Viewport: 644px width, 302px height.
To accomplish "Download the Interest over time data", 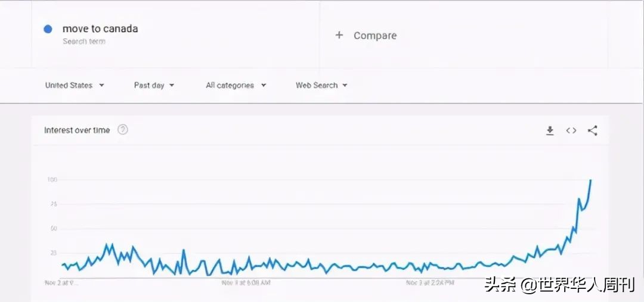I will [550, 131].
